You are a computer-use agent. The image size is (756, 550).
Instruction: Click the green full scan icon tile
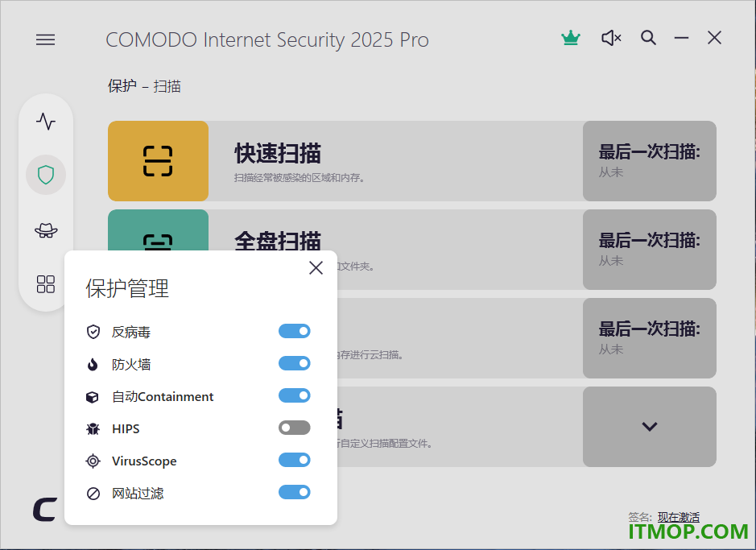coord(158,230)
